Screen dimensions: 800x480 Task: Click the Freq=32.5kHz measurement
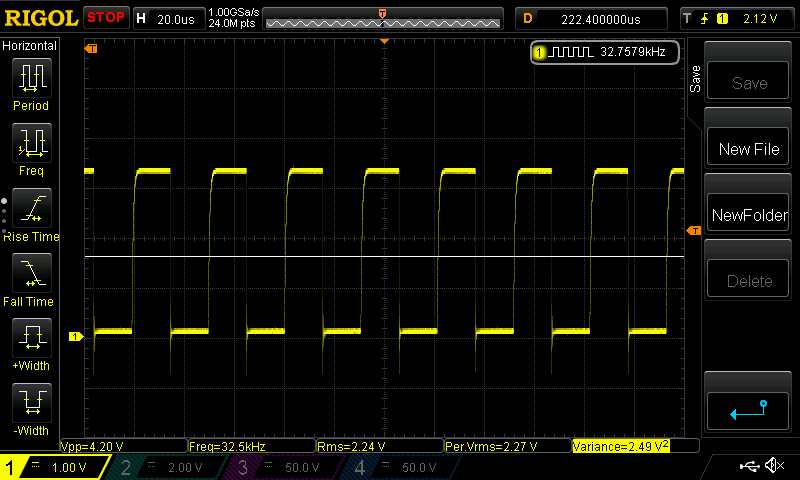click(x=227, y=446)
